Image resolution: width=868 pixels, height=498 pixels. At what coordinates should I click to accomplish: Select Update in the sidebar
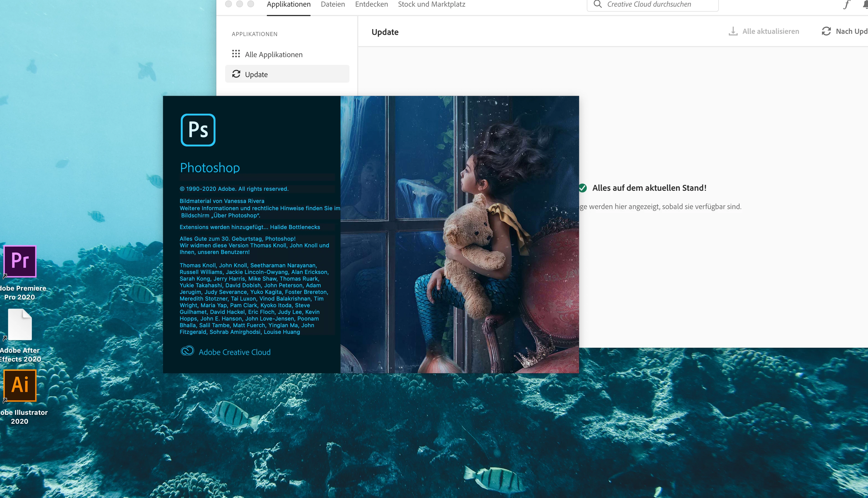tap(256, 74)
